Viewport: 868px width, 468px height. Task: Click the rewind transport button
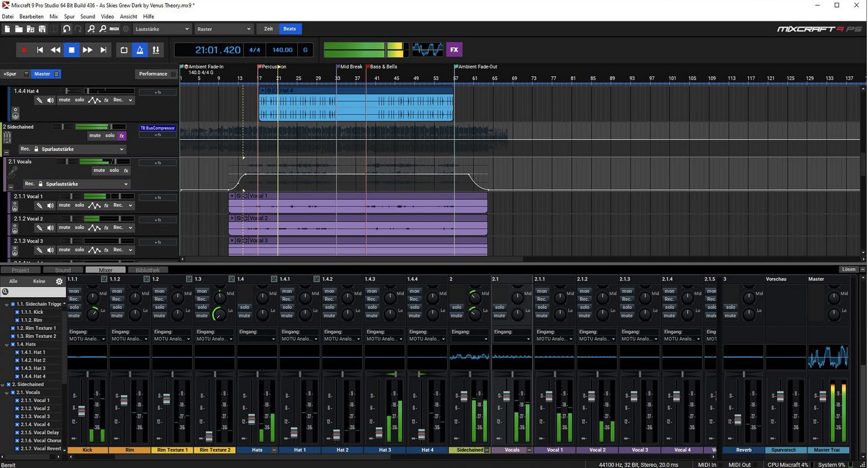tap(55, 50)
